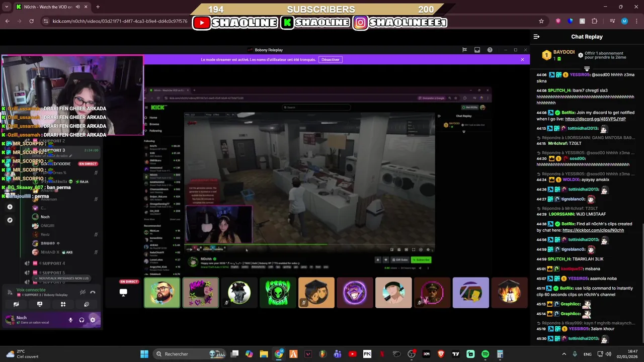Deafen audio with the headphones icon
Image resolution: width=644 pixels, height=362 pixels.
[x=82, y=320]
